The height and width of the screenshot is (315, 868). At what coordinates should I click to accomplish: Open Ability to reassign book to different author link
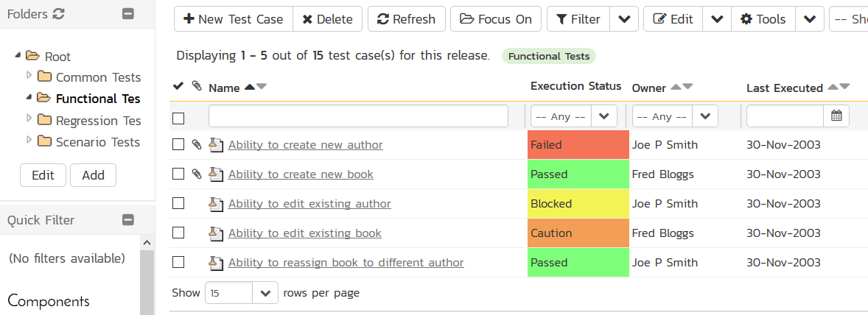click(x=346, y=263)
